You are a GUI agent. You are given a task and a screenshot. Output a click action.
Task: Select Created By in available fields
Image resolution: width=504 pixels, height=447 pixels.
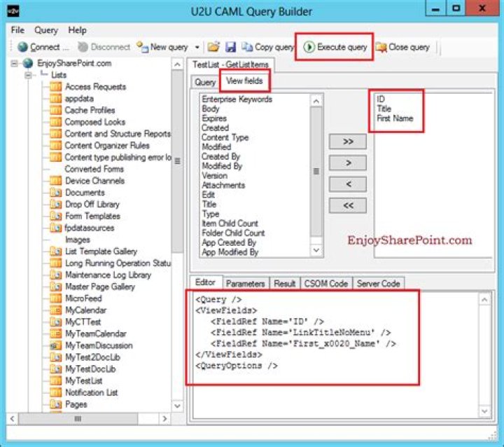[220, 156]
